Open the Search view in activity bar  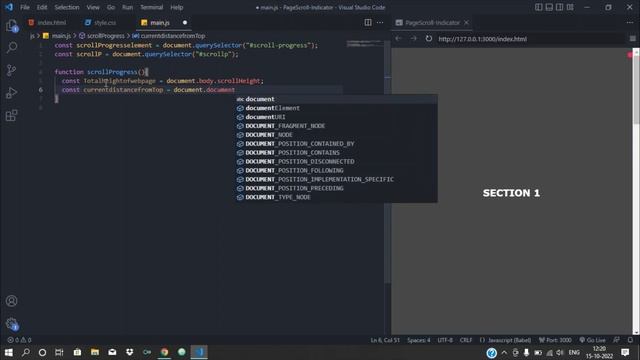11,48
